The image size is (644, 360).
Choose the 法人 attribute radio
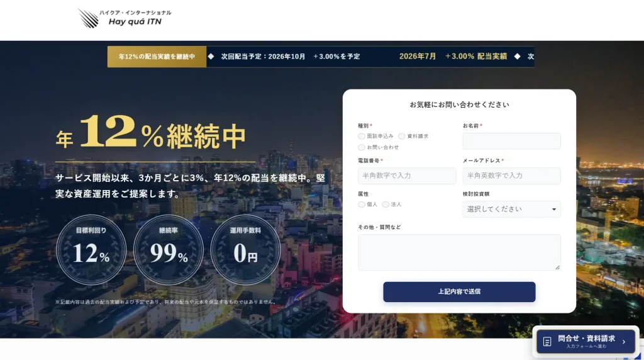pos(386,205)
